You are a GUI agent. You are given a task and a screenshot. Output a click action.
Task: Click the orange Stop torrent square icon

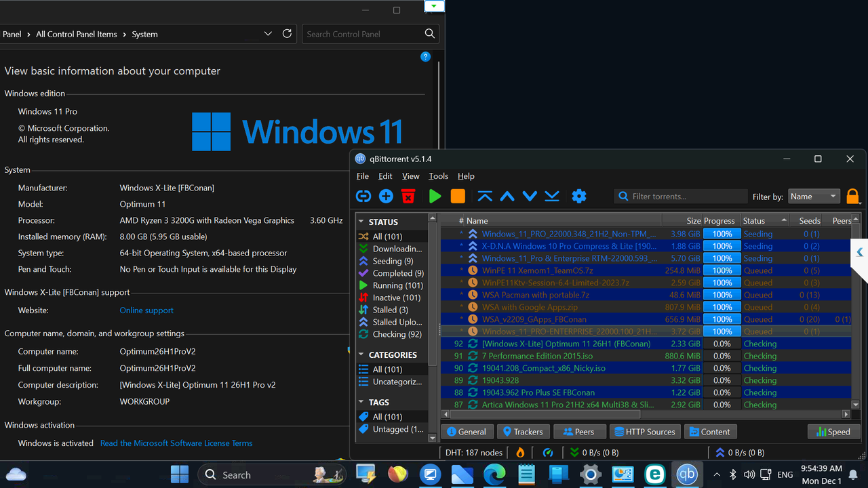pos(458,196)
